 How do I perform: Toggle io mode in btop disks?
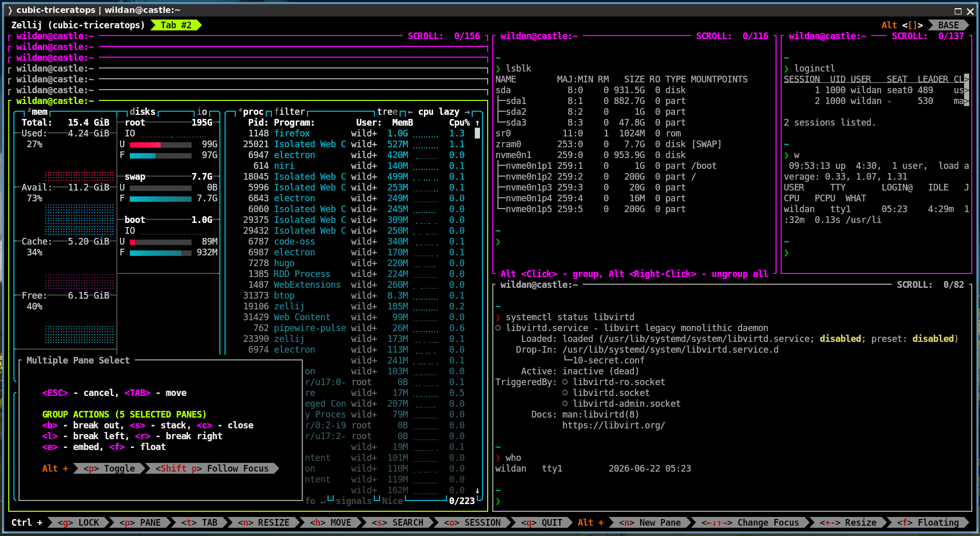coord(202,112)
